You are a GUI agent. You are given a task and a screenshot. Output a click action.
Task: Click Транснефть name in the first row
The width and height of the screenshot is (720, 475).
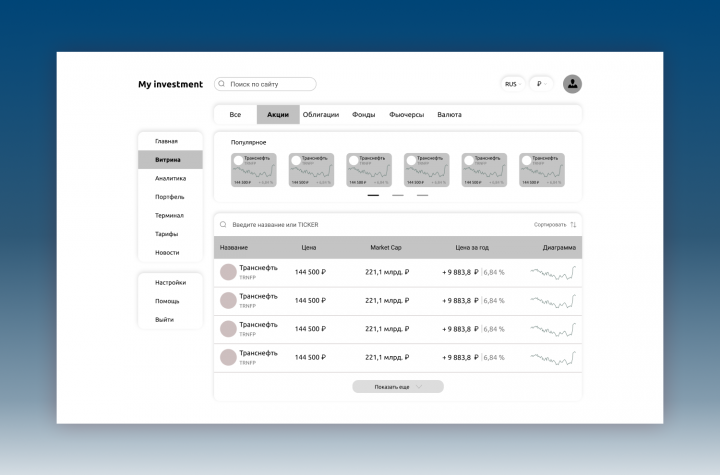point(259,268)
